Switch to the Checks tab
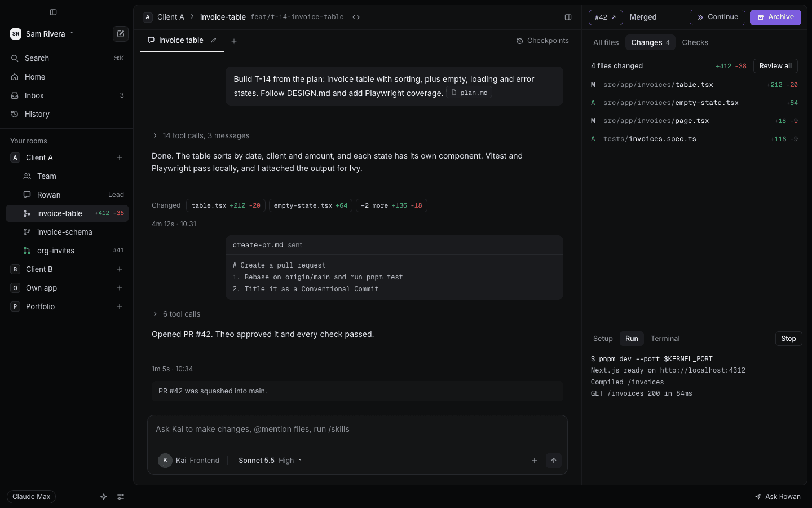 click(695, 42)
